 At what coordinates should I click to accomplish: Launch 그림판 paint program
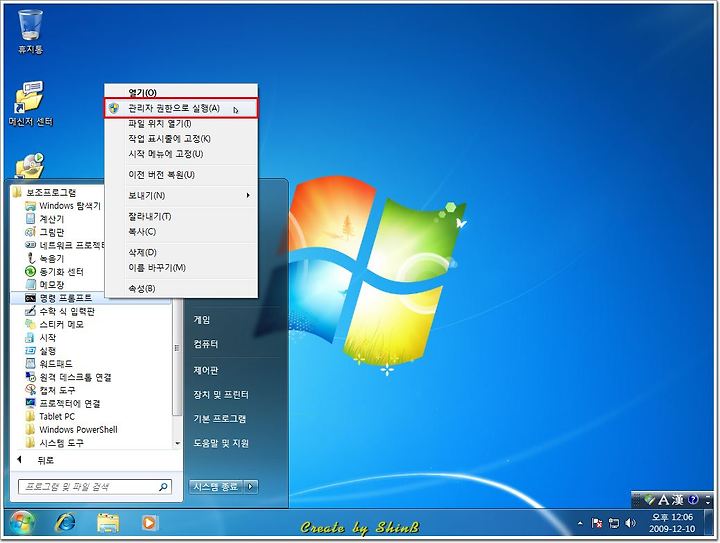tap(45, 232)
